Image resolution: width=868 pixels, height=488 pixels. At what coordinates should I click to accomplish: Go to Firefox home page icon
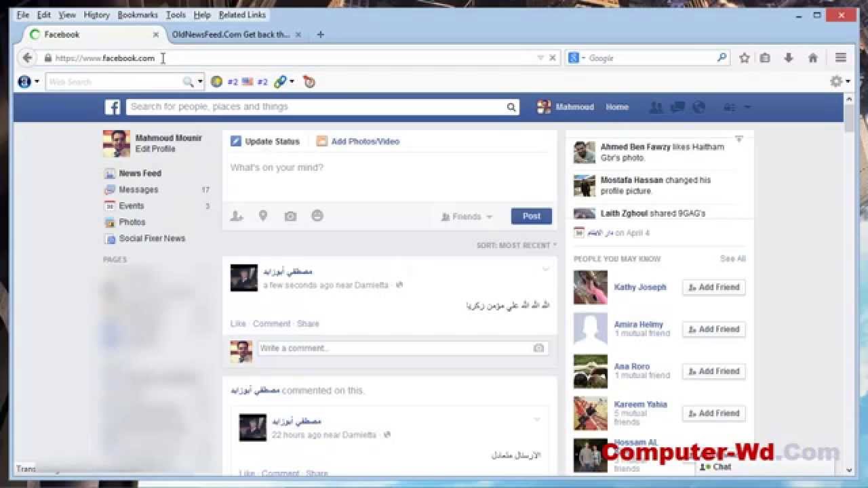812,58
